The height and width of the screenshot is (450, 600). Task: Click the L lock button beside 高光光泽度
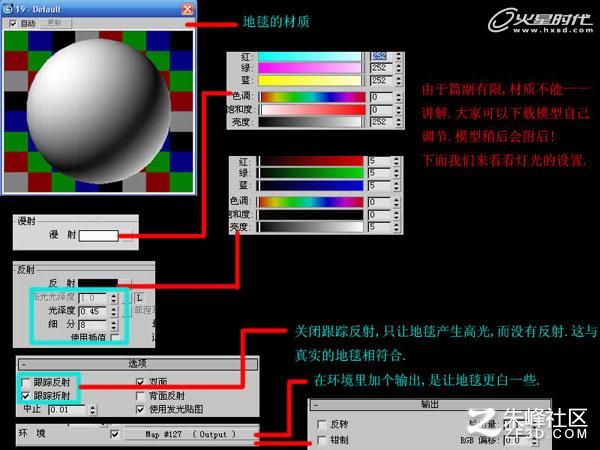coord(139,298)
